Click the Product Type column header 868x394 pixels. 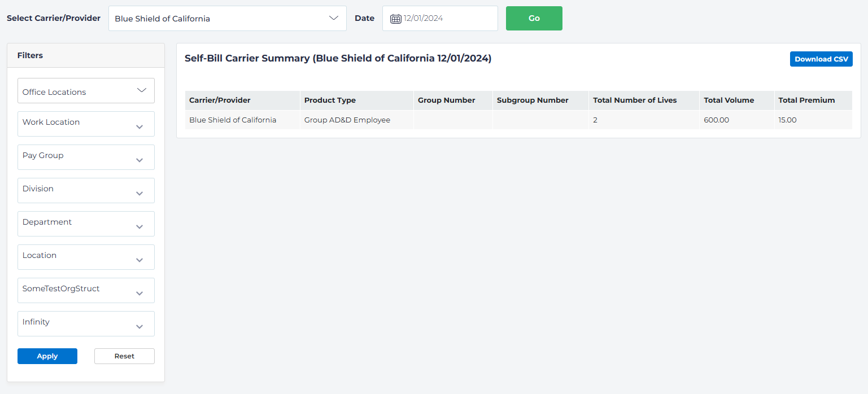[330, 100]
